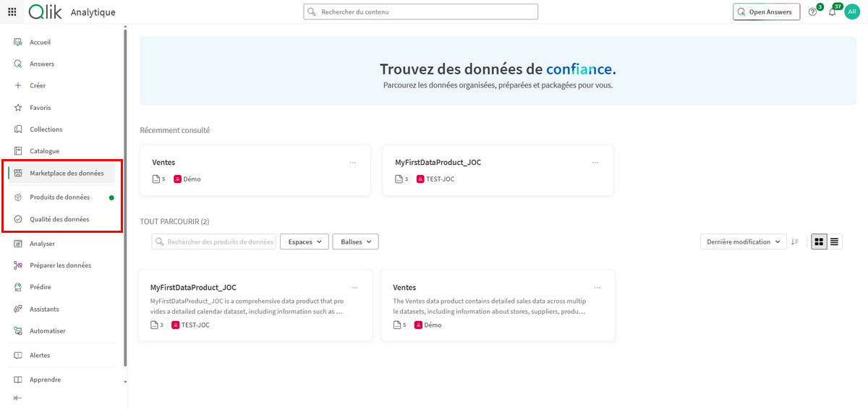Image resolution: width=868 pixels, height=410 pixels.
Task: Go to Catalogue in the sidebar
Action: [x=44, y=151]
